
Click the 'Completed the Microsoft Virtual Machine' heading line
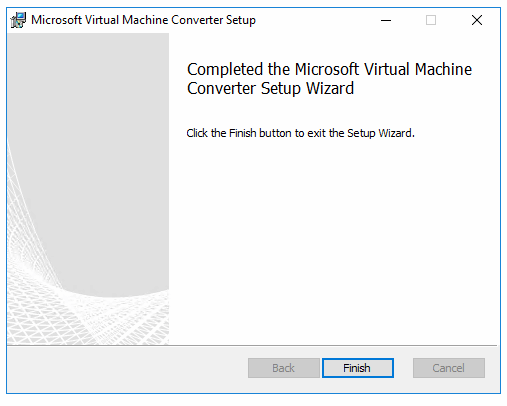(329, 70)
